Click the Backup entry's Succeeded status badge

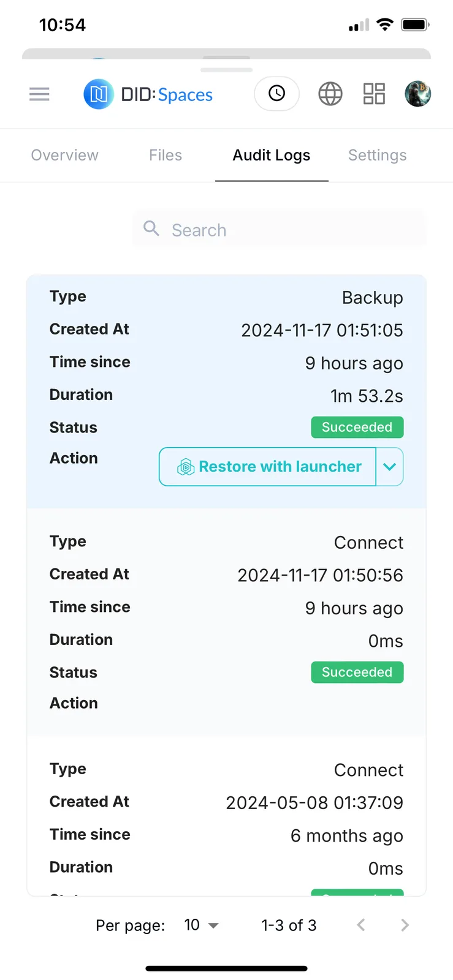tap(357, 428)
